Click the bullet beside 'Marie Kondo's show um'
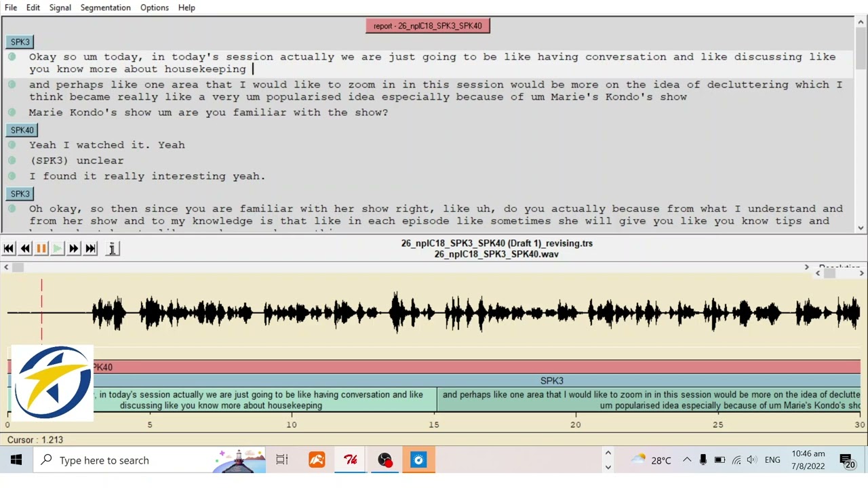The height and width of the screenshot is (488, 868). coord(12,113)
